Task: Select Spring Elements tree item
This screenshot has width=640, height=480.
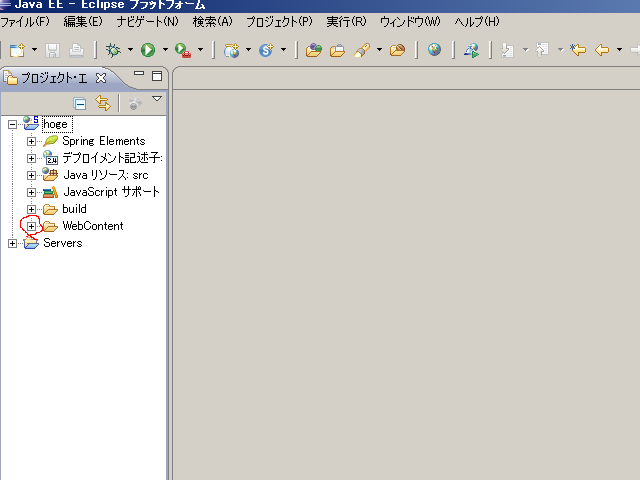Action: click(104, 141)
